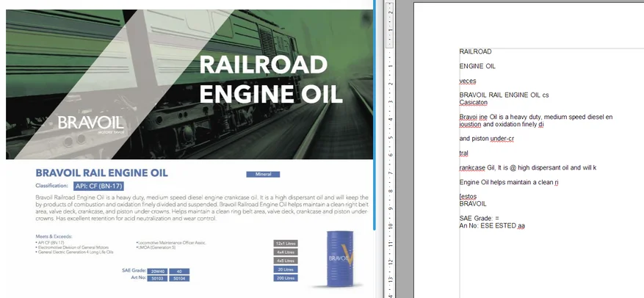Click the '40' SAE grade cell

(179, 272)
